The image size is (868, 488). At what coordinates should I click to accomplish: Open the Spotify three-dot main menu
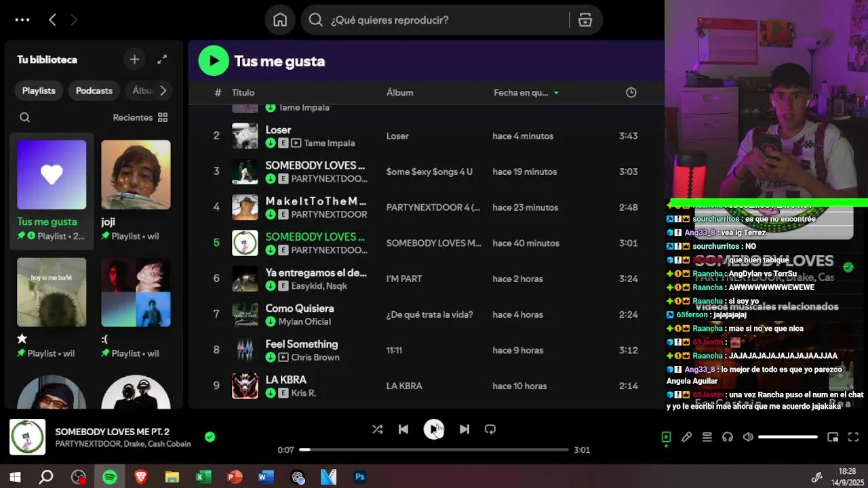pos(22,20)
